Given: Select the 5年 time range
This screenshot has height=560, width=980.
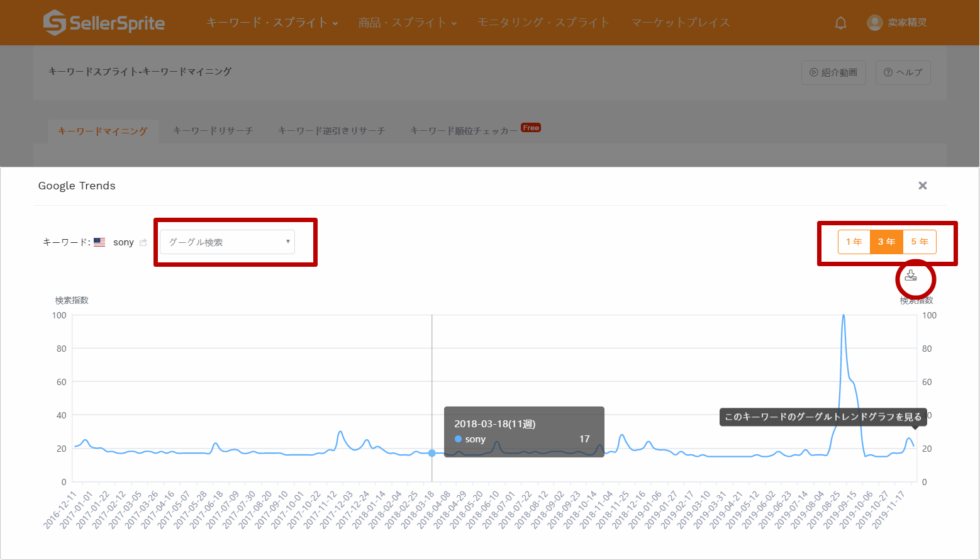Looking at the screenshot, I should click(919, 242).
